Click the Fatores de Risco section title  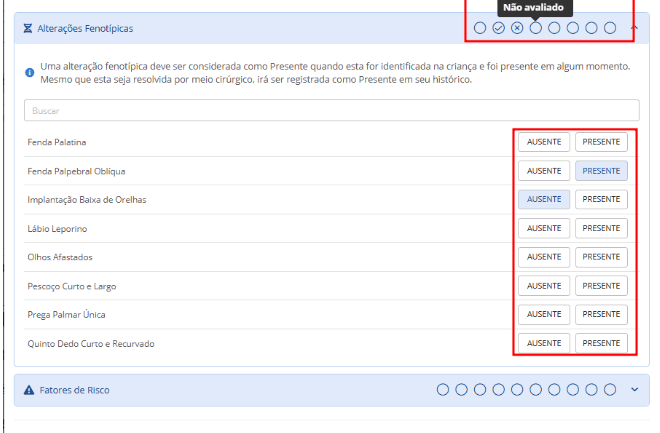point(74,389)
